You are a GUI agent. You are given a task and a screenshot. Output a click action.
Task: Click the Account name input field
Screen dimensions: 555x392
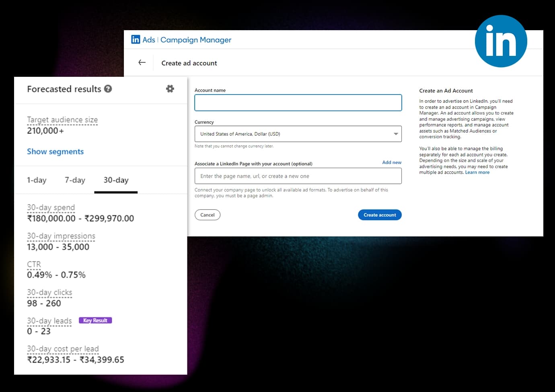click(x=298, y=103)
